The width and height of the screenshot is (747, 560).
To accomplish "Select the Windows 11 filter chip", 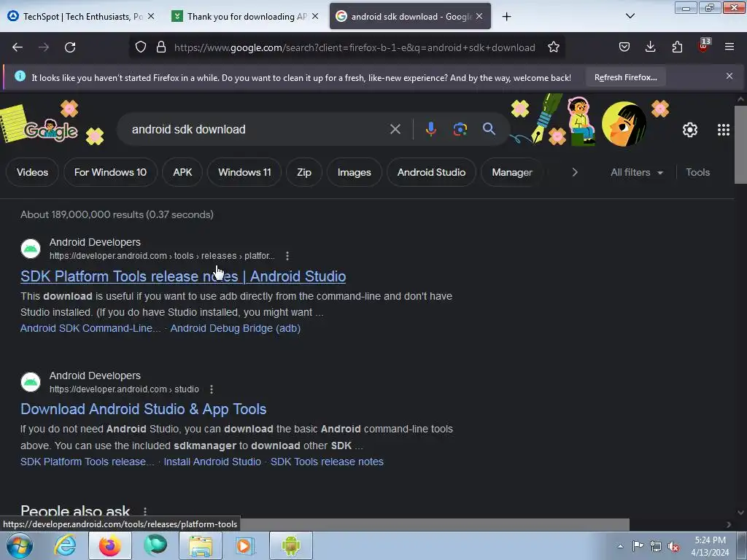I will coord(244,172).
